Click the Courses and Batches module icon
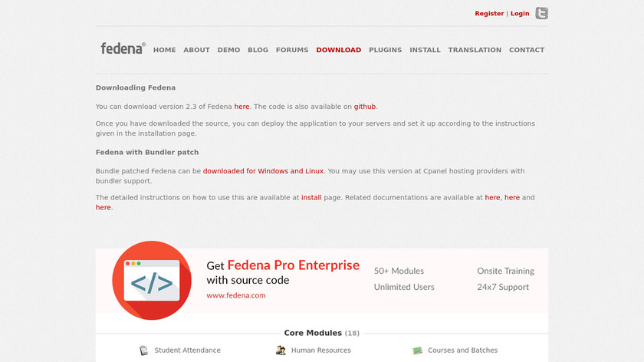644x362 pixels. 417,350
